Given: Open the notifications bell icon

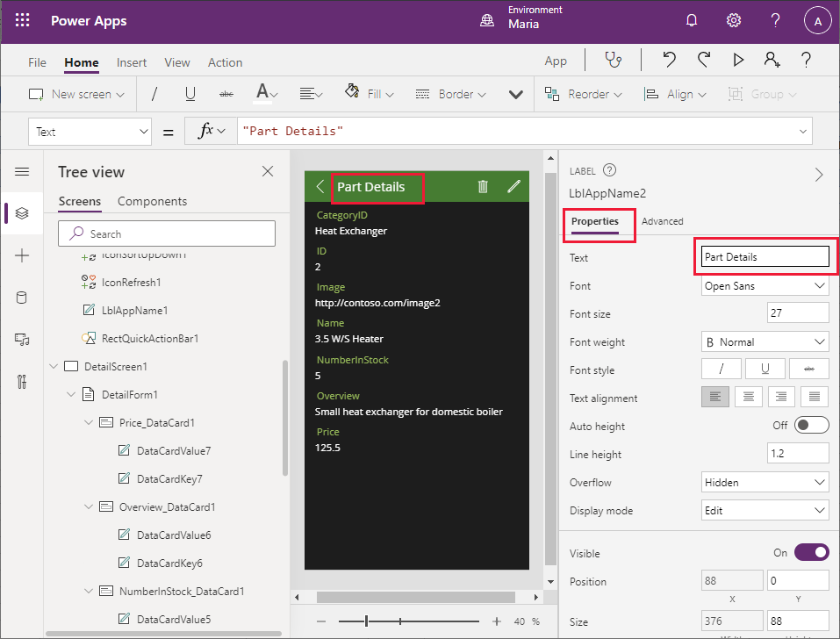Looking at the screenshot, I should (692, 21).
